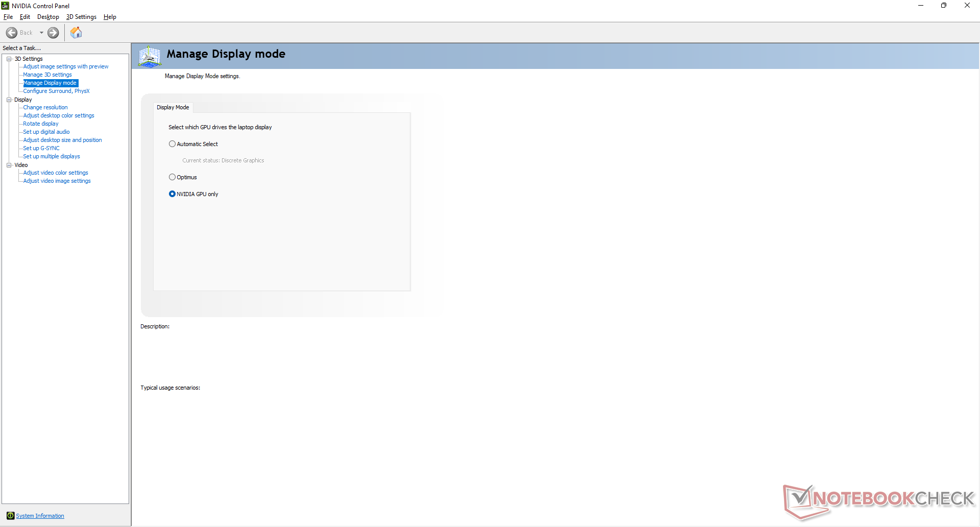Click the NVIDIA Control Panel title icon
The height and width of the screenshot is (527, 980).
click(6, 6)
